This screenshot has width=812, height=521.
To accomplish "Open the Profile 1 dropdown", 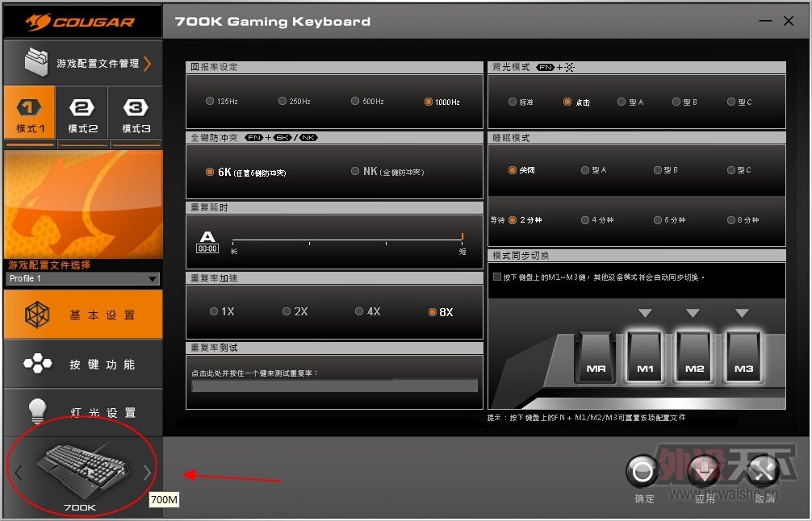I will (x=83, y=278).
